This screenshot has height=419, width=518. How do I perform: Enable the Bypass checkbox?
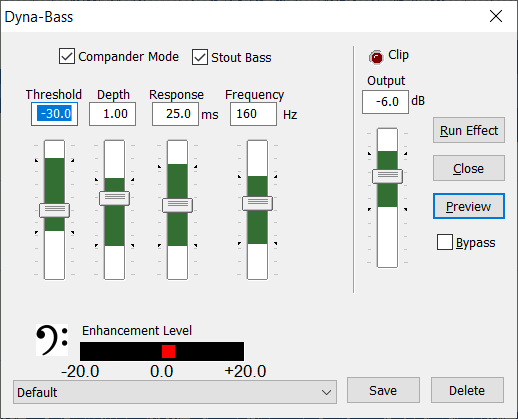(445, 242)
